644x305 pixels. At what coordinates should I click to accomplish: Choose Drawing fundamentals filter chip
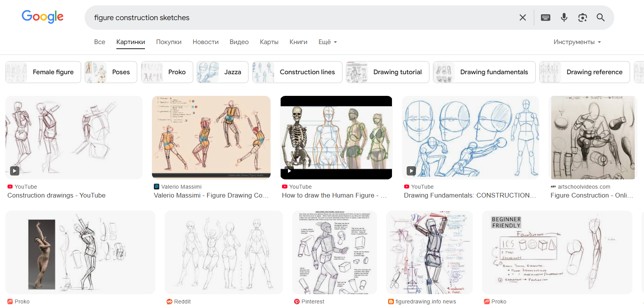coord(484,72)
